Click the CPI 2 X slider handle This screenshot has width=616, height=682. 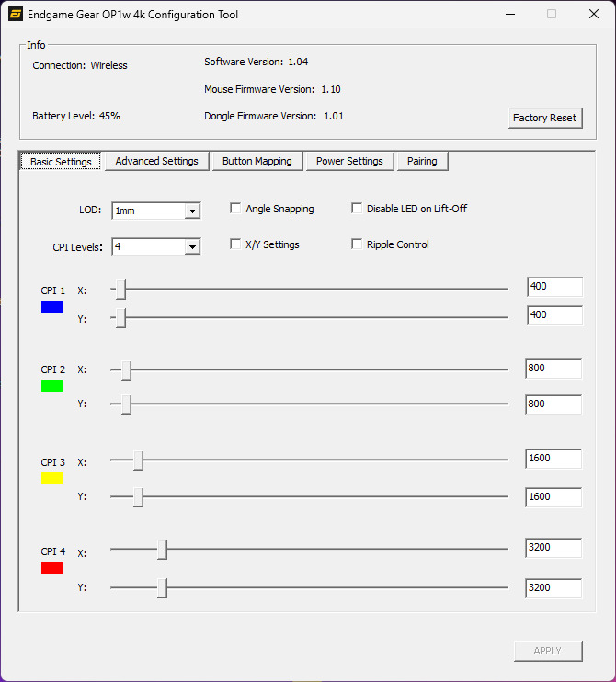coord(126,370)
